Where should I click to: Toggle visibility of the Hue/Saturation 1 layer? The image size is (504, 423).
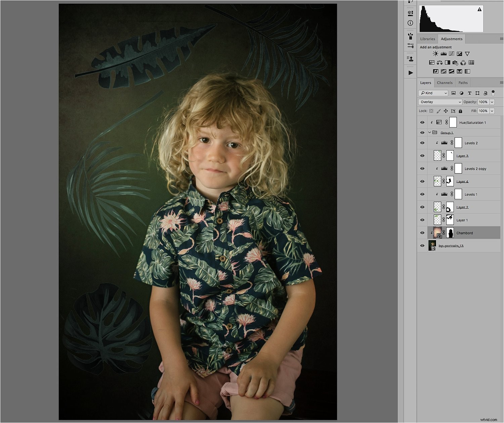pos(422,123)
